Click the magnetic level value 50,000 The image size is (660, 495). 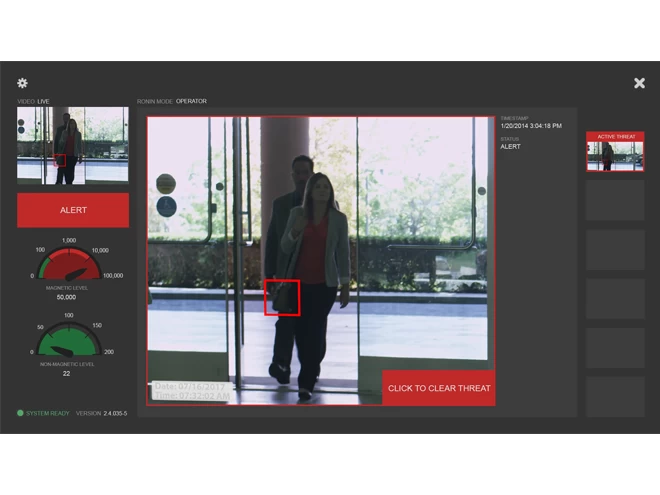(x=67, y=297)
